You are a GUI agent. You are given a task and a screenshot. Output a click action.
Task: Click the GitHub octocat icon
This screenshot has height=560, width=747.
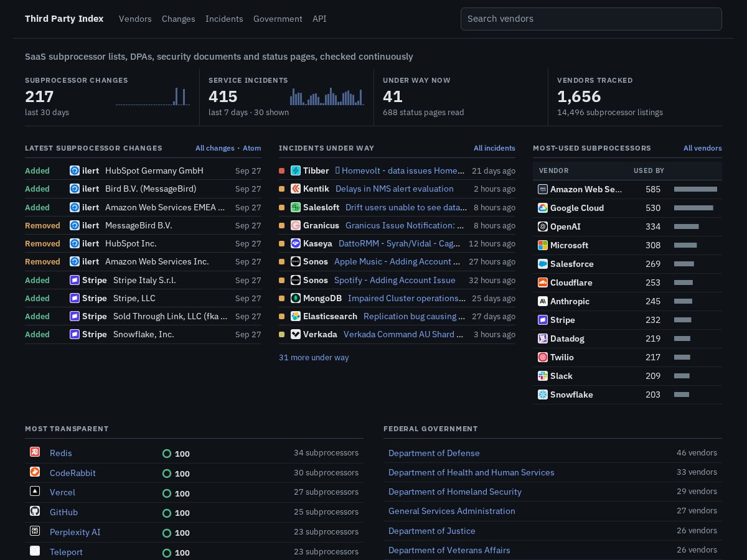click(x=35, y=511)
